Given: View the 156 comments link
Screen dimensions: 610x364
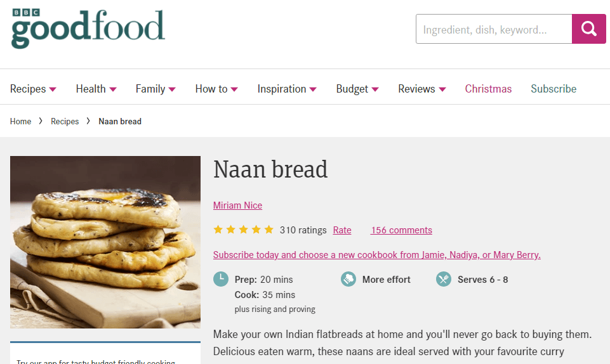Looking at the screenshot, I should [x=401, y=230].
